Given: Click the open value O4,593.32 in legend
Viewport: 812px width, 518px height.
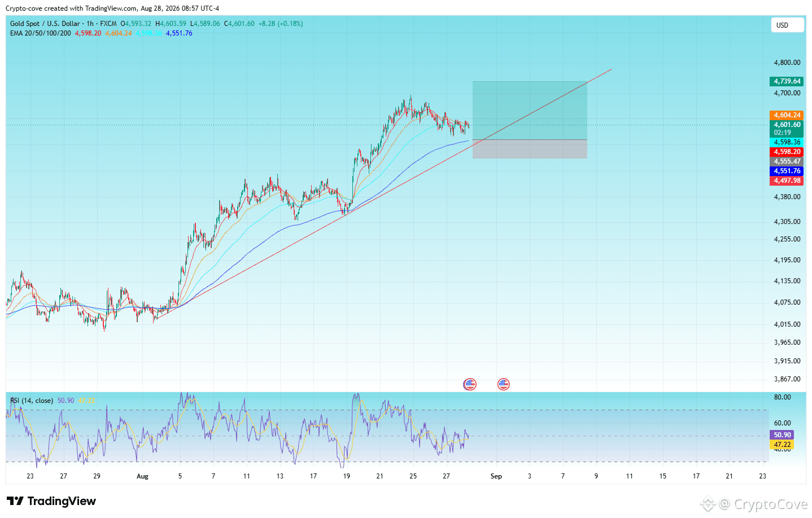Looking at the screenshot, I should click(x=136, y=24).
